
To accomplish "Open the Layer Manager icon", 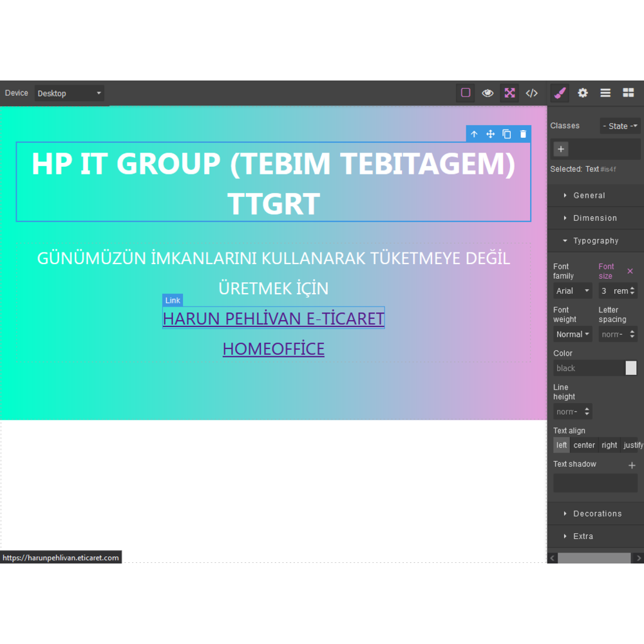I will pos(605,93).
